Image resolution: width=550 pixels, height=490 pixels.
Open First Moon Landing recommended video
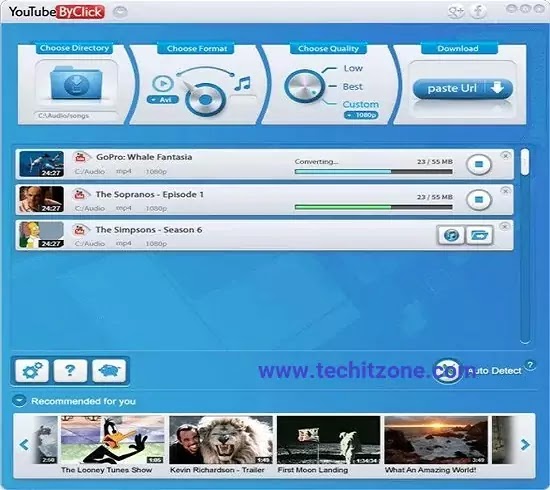tap(328, 440)
